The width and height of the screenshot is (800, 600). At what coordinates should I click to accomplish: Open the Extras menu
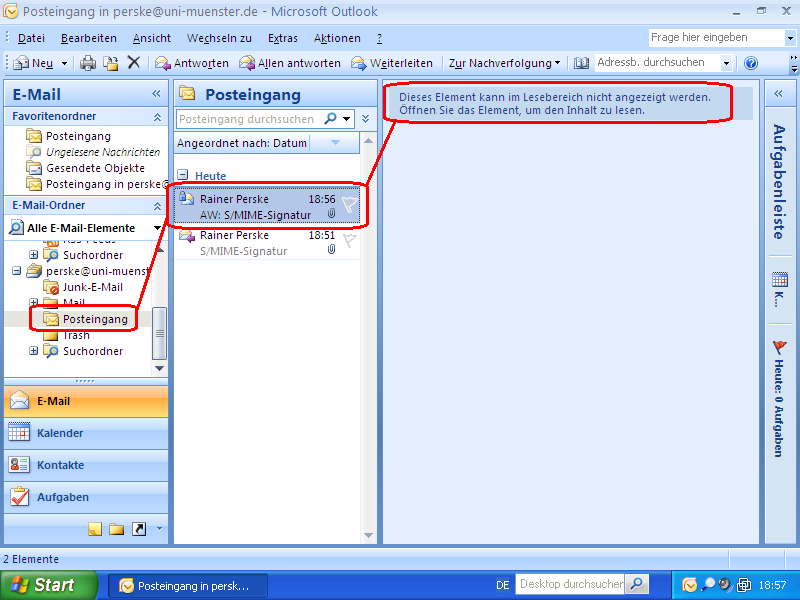pos(283,38)
